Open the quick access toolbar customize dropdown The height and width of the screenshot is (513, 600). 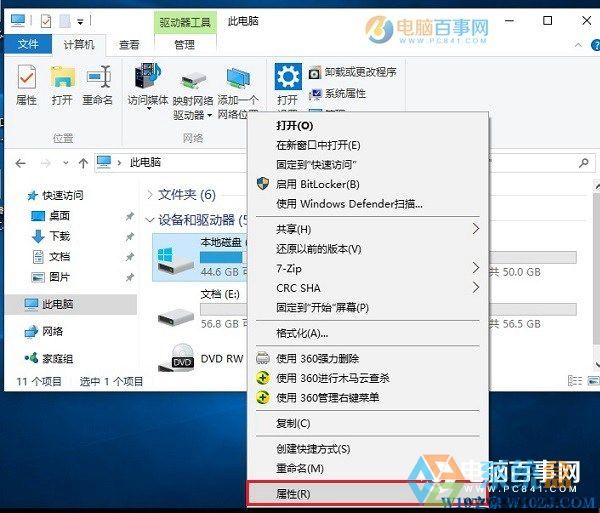tap(80, 22)
